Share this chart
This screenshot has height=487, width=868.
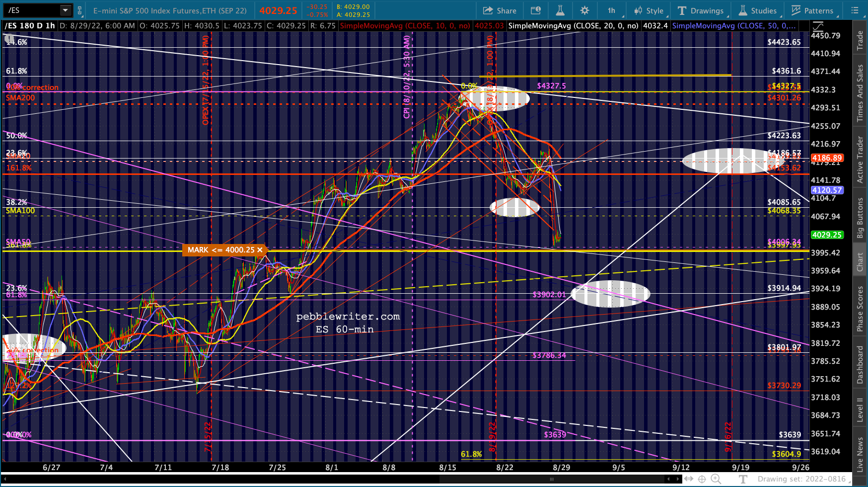(500, 10)
